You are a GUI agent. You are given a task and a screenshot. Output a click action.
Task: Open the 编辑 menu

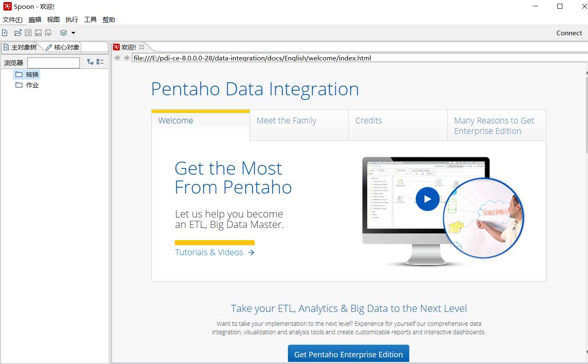(35, 20)
